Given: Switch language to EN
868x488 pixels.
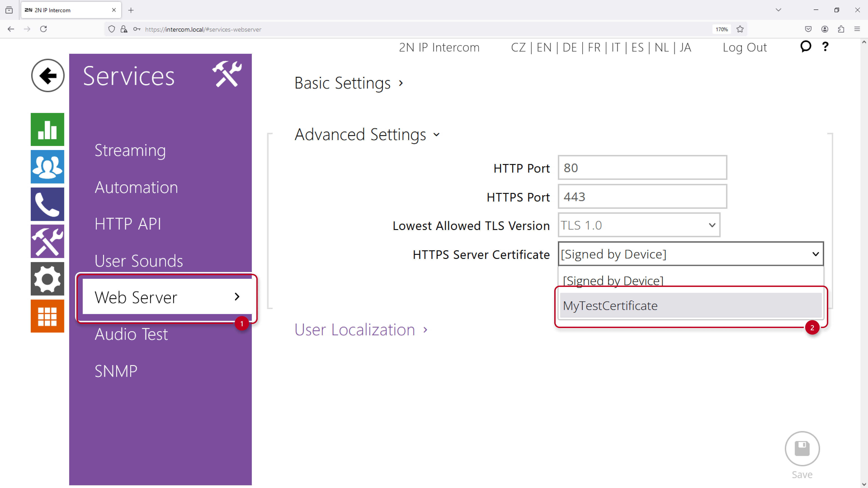Looking at the screenshot, I should click(x=544, y=47).
